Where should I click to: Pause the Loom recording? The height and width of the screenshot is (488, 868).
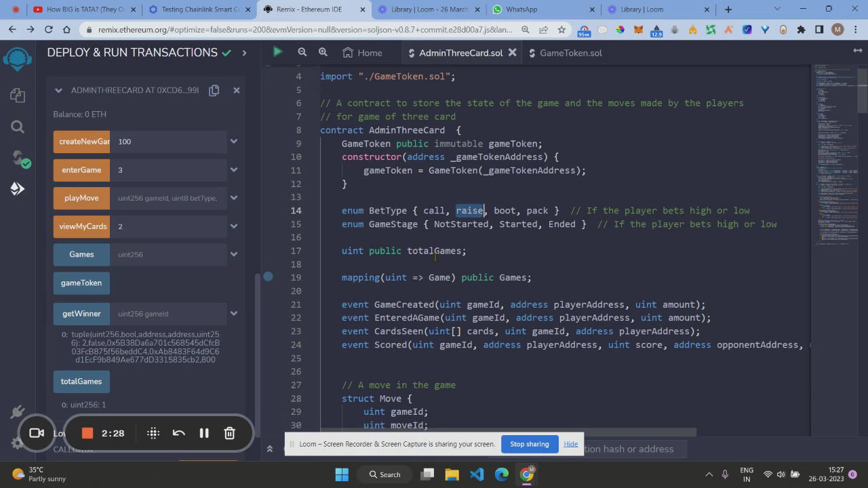[204, 433]
